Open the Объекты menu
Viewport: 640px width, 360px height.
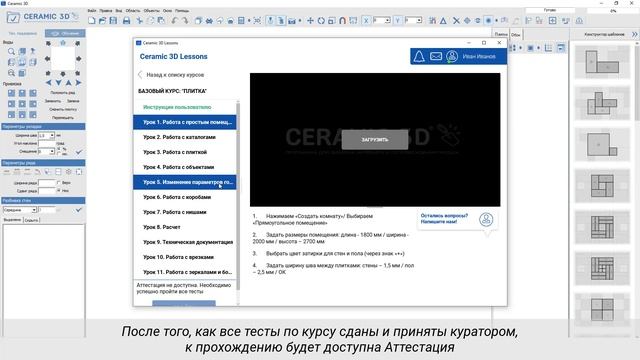click(152, 11)
